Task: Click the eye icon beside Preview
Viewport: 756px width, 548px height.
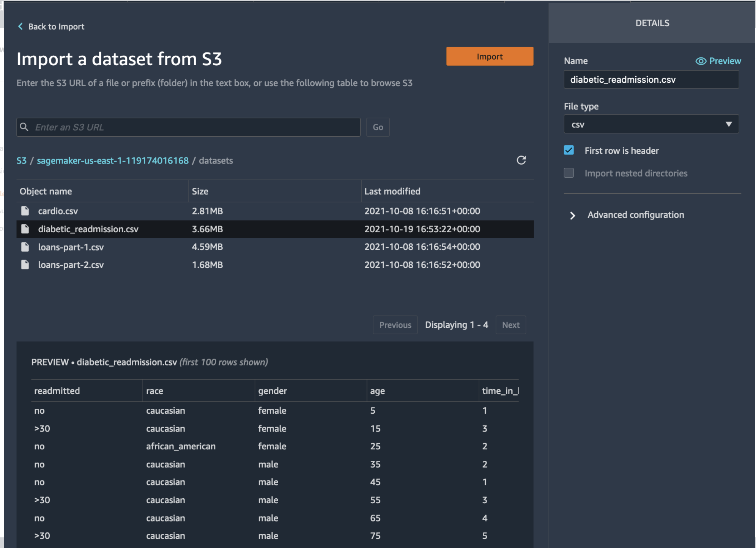Action: click(701, 61)
